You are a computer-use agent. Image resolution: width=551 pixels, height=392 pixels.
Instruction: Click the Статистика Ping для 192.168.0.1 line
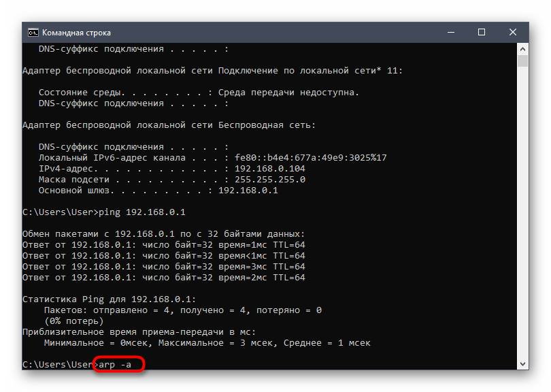tap(110, 299)
